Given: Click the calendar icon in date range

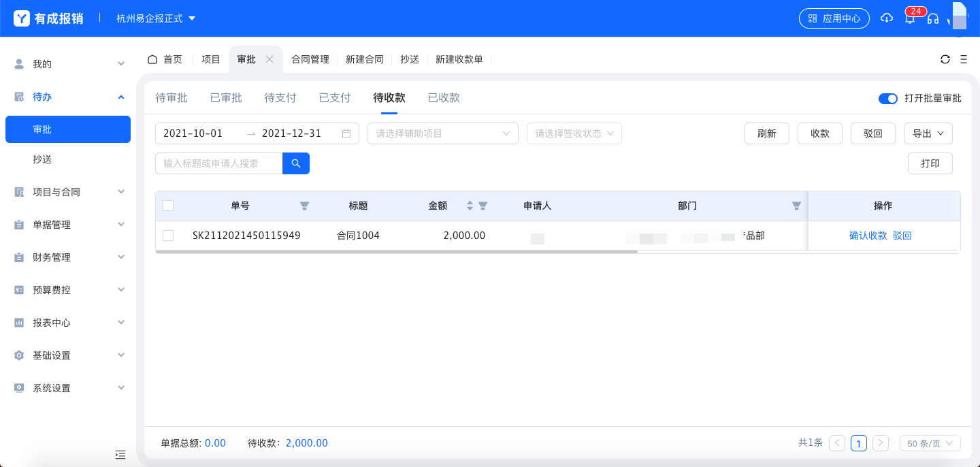Looking at the screenshot, I should click(x=346, y=133).
